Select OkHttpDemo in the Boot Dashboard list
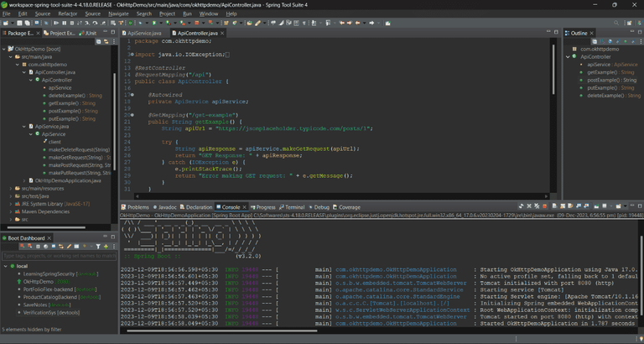 pos(34,281)
